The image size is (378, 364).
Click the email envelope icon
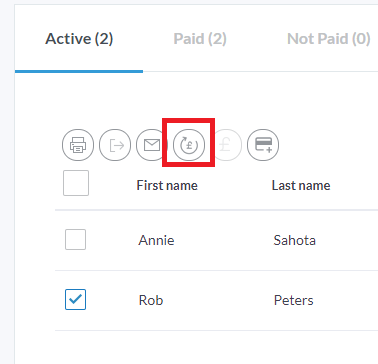[x=152, y=145]
